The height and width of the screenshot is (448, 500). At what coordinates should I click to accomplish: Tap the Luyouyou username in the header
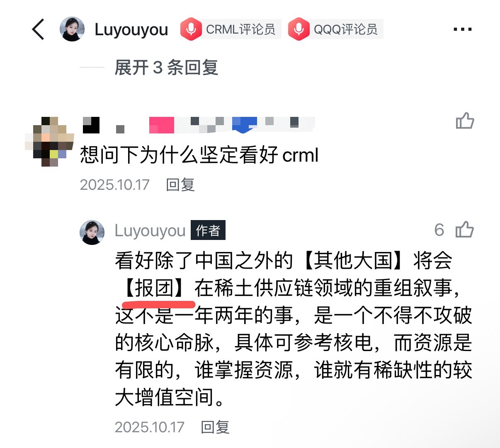click(x=131, y=29)
